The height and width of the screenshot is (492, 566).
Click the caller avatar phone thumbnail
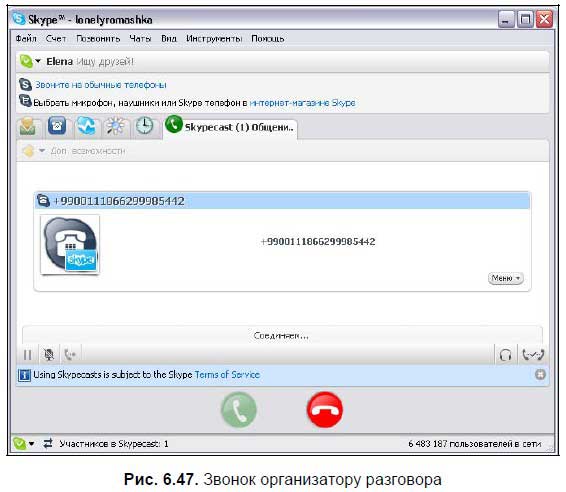pyautogui.click(x=70, y=245)
